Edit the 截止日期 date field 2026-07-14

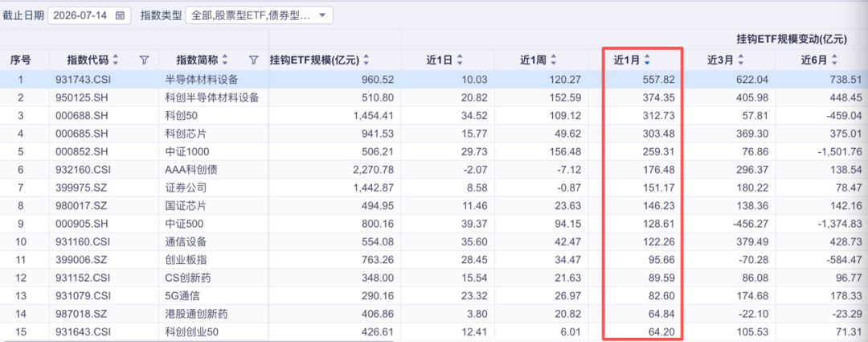[89, 15]
